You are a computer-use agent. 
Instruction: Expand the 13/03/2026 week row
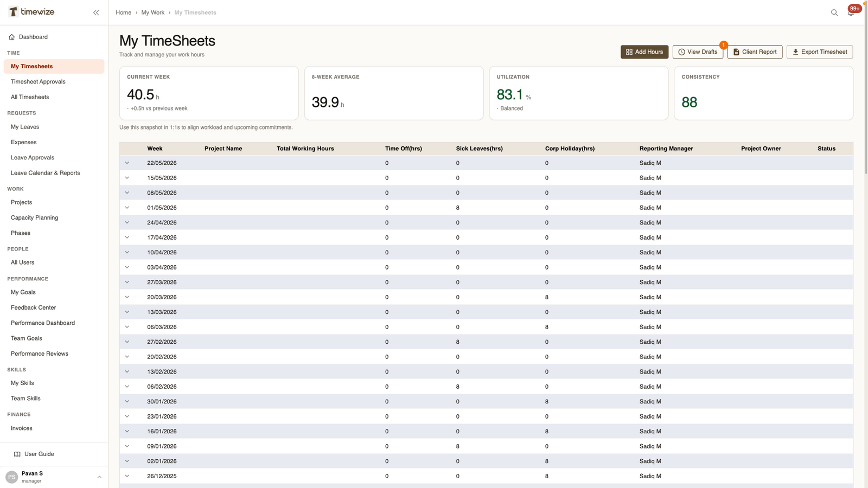click(127, 312)
